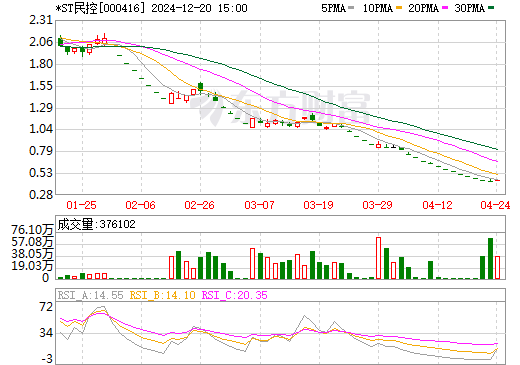Image resolution: width=520 pixels, height=365 pixels.
Task: Click the 76.10万 volume axis label
Action: 32,230
